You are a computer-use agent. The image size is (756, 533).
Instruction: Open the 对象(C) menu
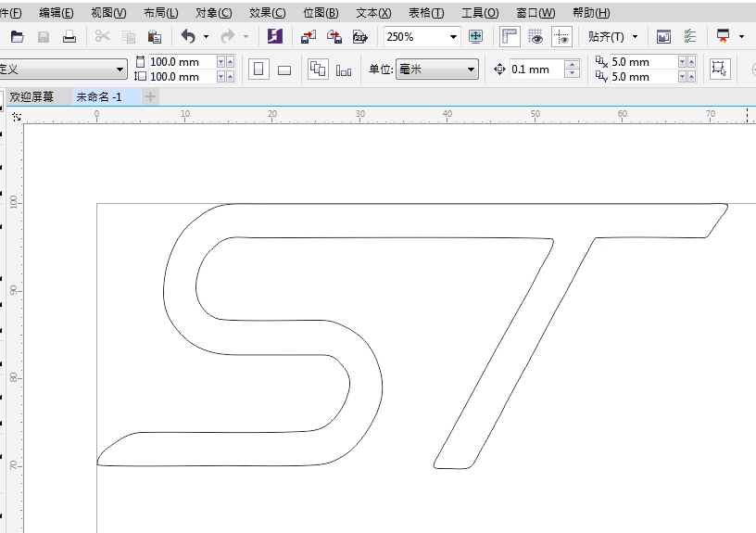pos(214,13)
